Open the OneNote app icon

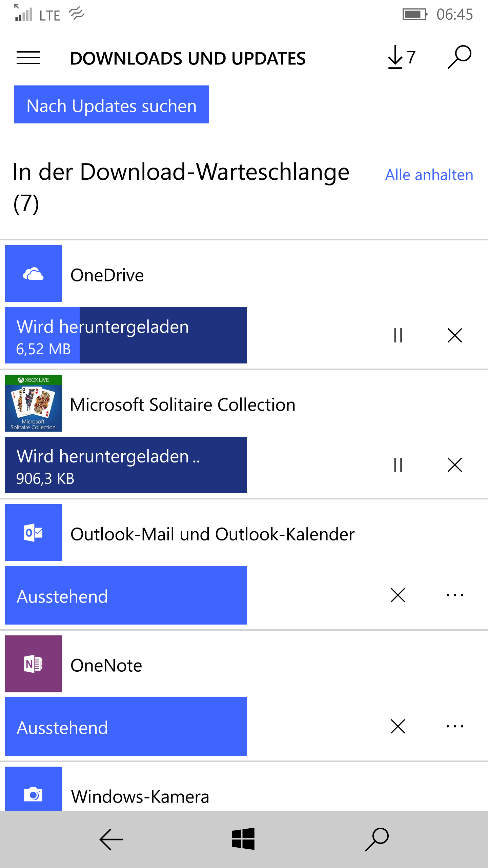(x=33, y=664)
